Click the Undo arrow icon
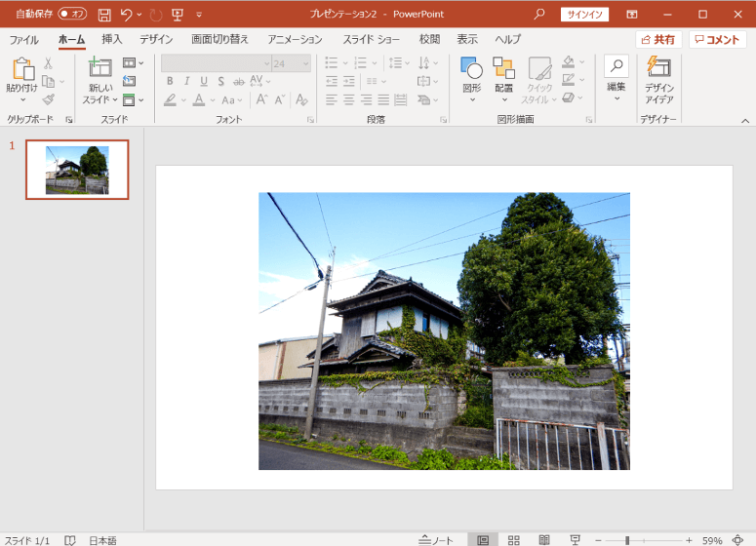The image size is (756, 546). 126,15
